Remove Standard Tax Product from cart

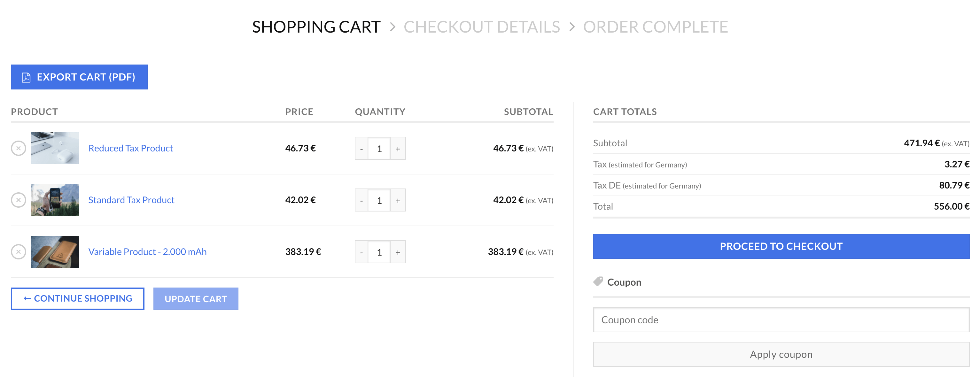(x=18, y=200)
